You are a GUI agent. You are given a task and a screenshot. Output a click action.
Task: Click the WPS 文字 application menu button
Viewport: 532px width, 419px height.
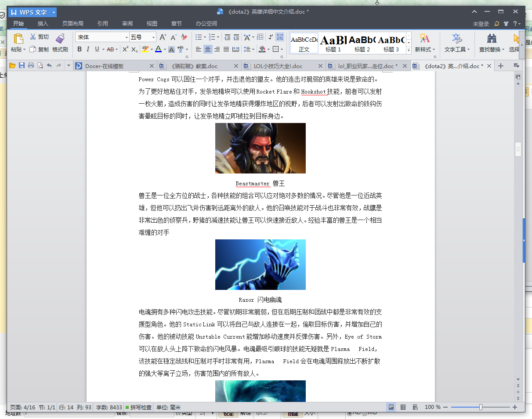click(x=32, y=12)
